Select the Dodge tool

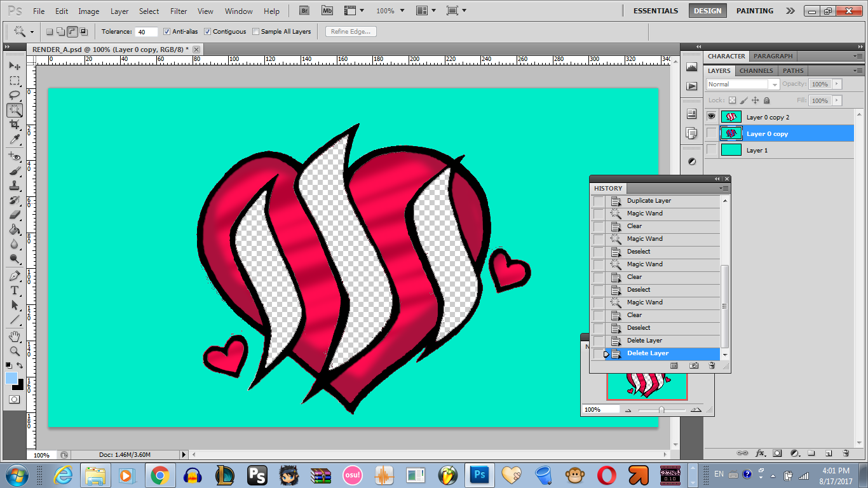[x=15, y=259]
